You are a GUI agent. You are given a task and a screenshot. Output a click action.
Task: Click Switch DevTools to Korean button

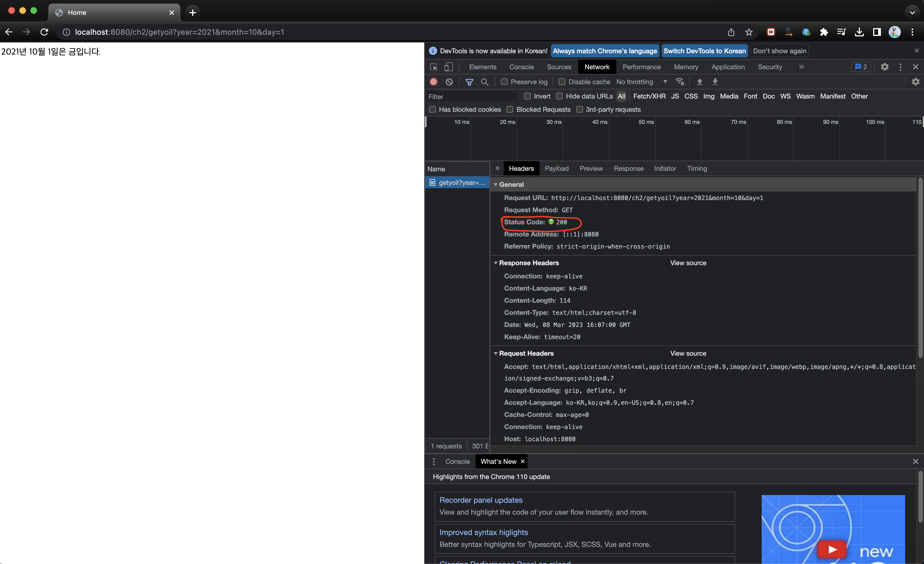(x=704, y=51)
